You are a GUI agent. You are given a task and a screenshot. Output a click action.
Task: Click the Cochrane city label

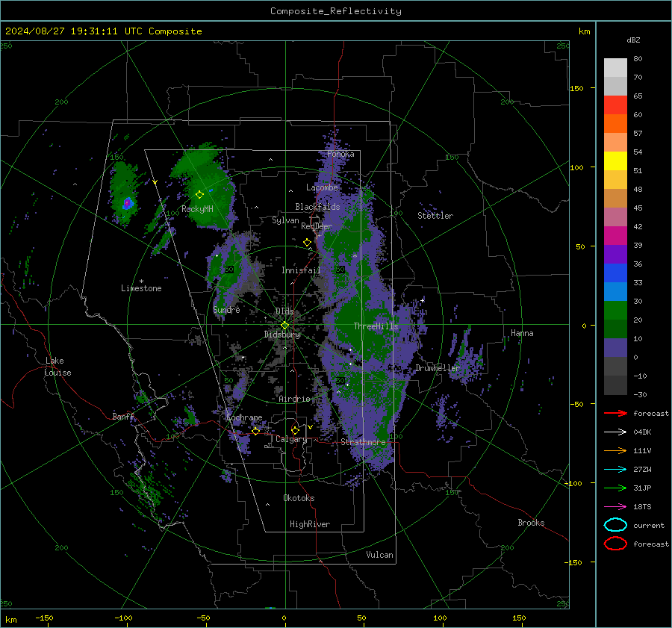[x=244, y=417]
